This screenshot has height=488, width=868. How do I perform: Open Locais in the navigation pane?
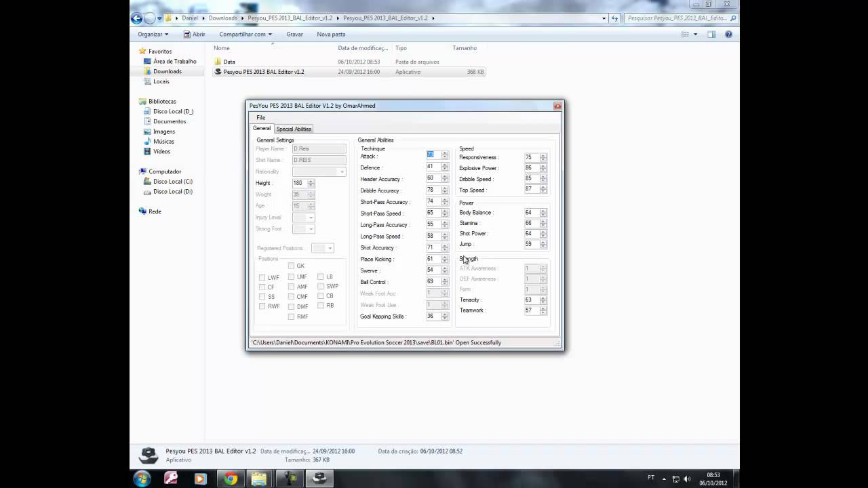(x=161, y=81)
